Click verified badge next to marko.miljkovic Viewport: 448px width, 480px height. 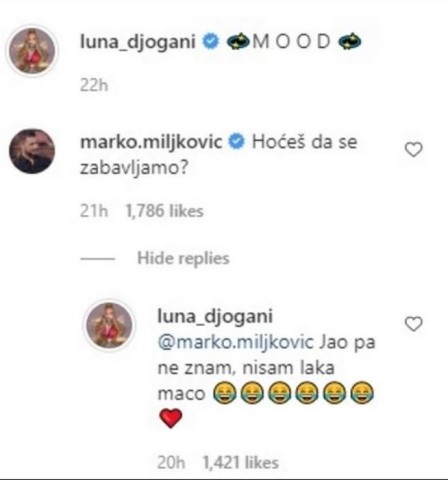coord(236,141)
